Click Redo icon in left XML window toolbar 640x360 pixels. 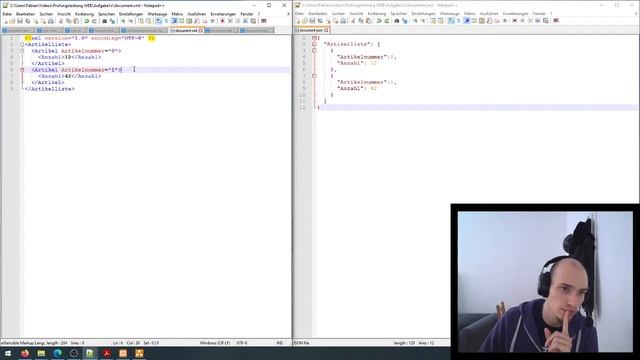94,21
